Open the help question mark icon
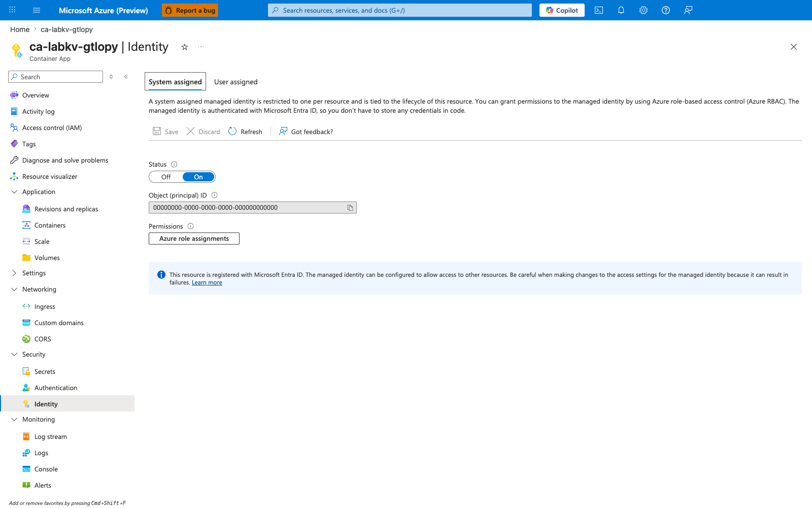This screenshot has height=508, width=812. [666, 10]
